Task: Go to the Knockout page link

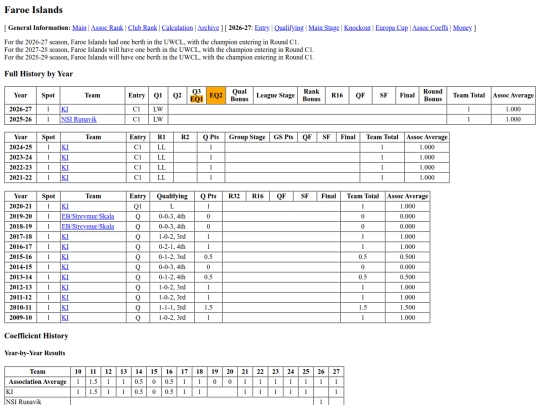Action: click(x=357, y=28)
